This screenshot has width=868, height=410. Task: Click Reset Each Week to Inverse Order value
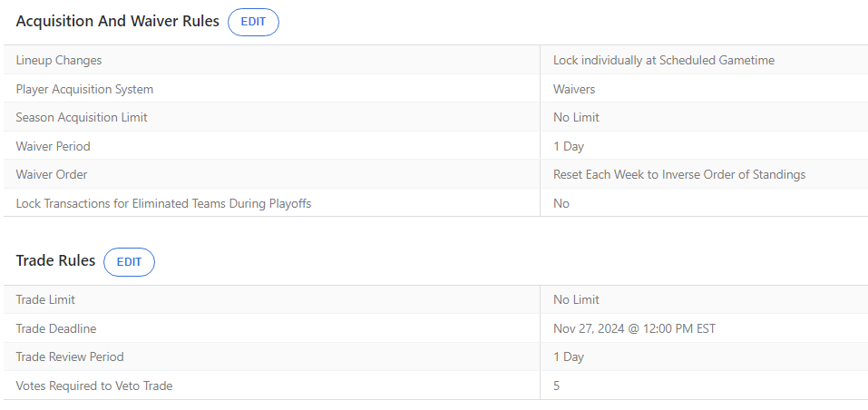tap(679, 174)
